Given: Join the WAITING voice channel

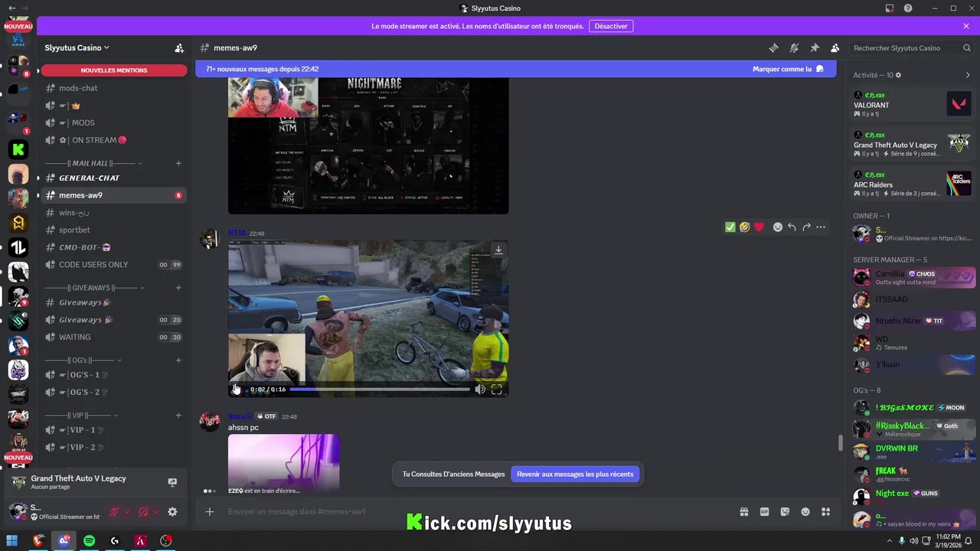Looking at the screenshot, I should (x=113, y=337).
